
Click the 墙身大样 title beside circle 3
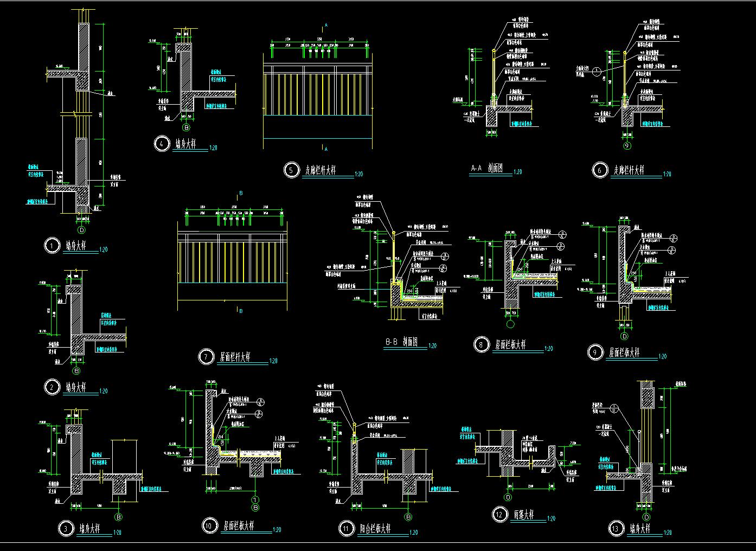[x=89, y=528]
